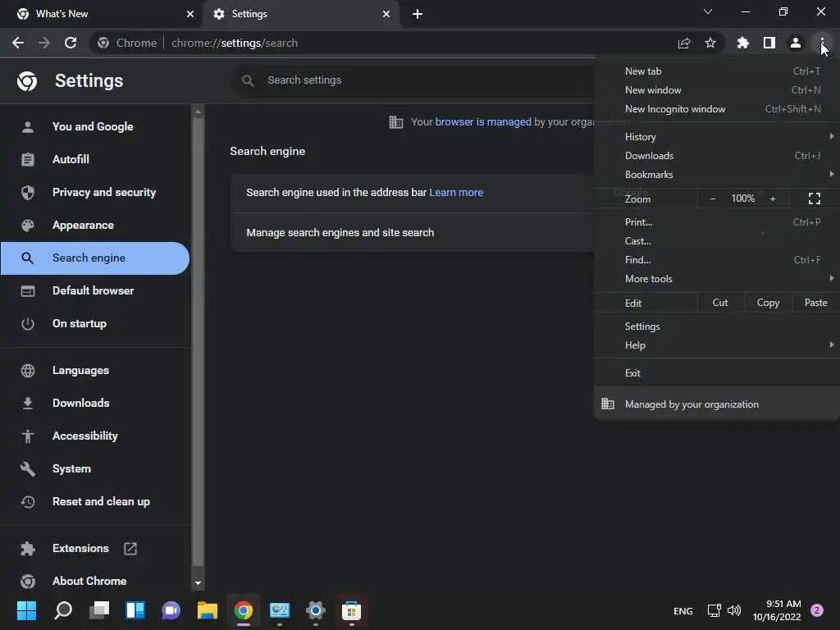Expand the More tools submenu
Image resolution: width=840 pixels, height=630 pixels.
(x=717, y=279)
